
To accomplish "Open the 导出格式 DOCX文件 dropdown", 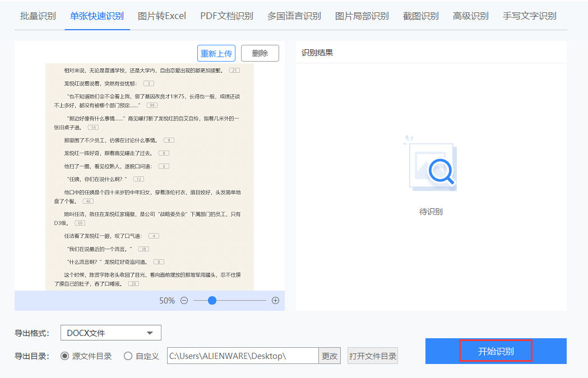I will 111,333.
